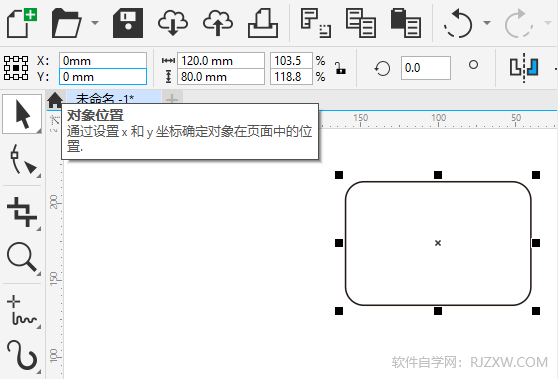This screenshot has height=379, width=558.
Task: Click the cloud download import icon
Action: tap(173, 23)
